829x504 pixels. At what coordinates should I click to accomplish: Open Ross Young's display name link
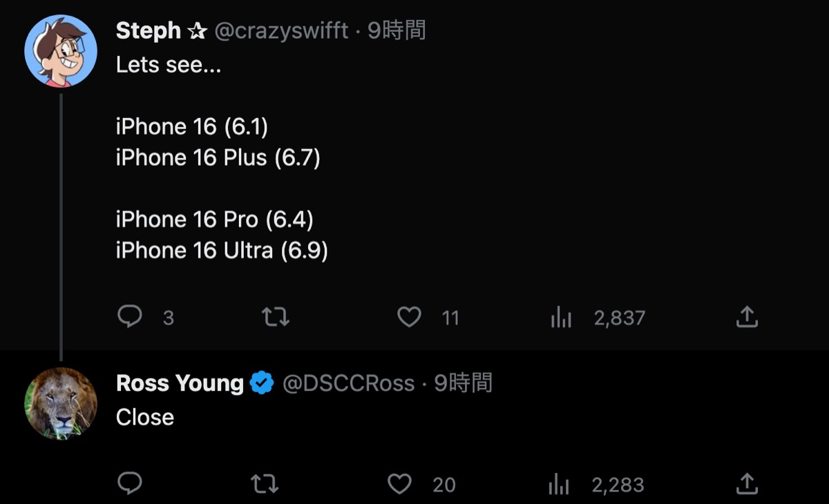click(x=180, y=382)
